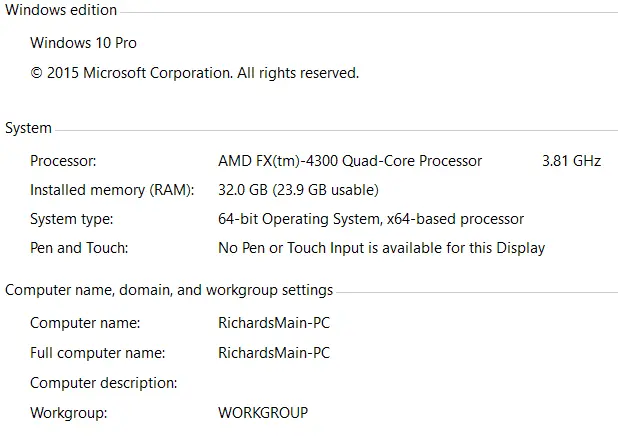Click the 3.81 GHz clock speed
This screenshot has width=618, height=437.
pyautogui.click(x=571, y=160)
